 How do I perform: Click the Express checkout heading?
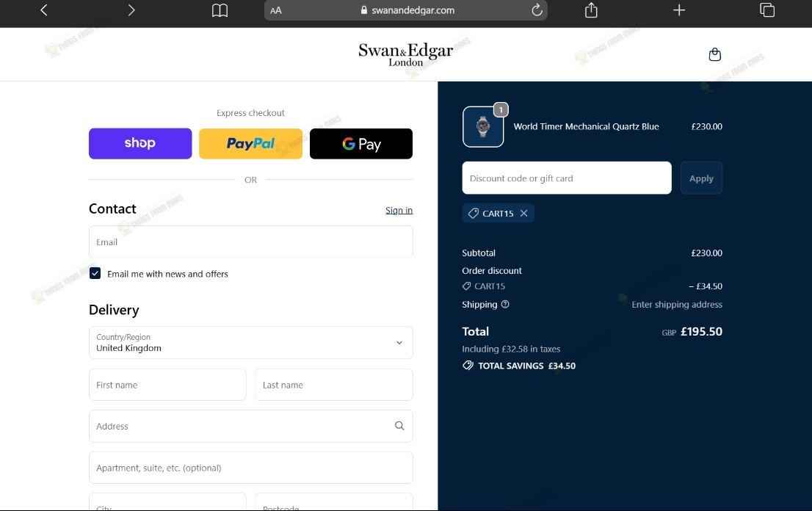point(250,113)
